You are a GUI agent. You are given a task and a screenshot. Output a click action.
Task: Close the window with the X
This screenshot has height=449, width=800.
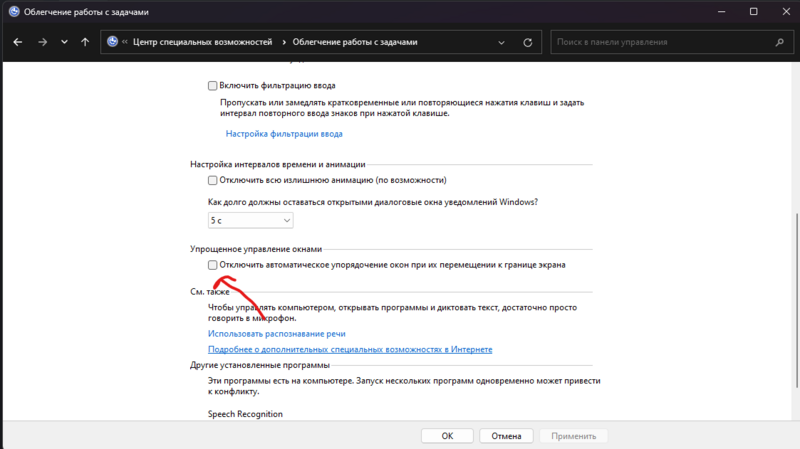click(786, 12)
